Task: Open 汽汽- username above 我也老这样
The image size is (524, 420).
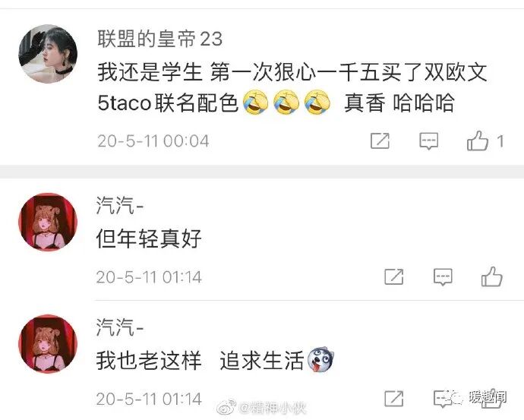Action: pos(120,327)
